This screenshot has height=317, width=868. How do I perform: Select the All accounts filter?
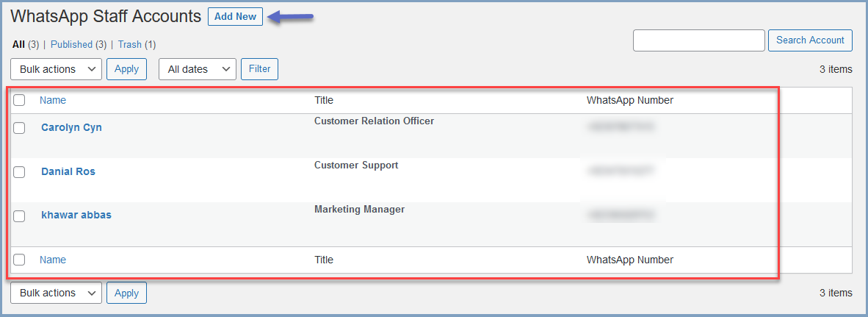click(x=18, y=44)
